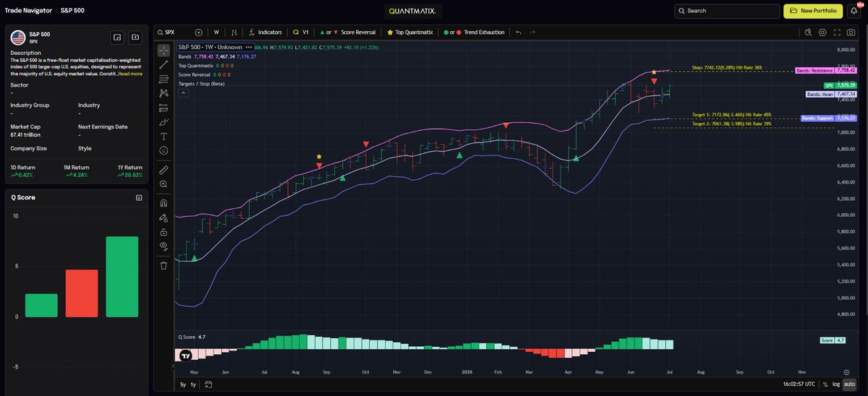
Task: Click the Bands Mean price label
Action: 830,94
